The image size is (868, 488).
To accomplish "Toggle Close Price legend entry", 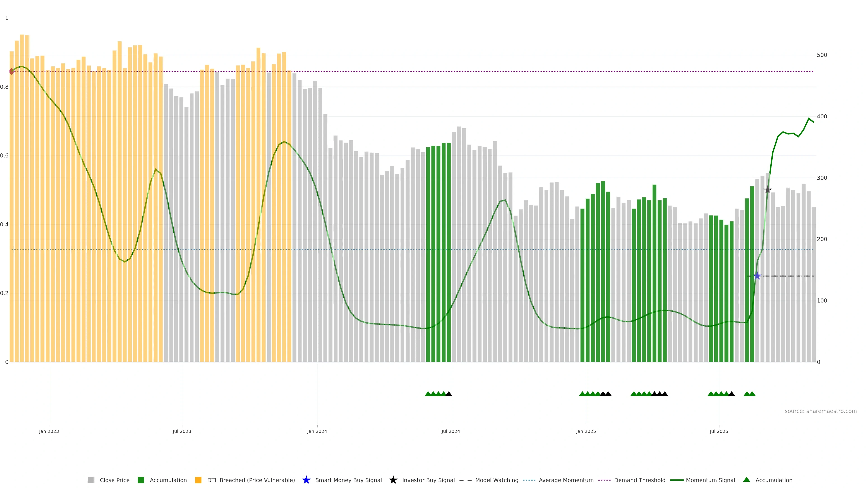I will tap(114, 480).
